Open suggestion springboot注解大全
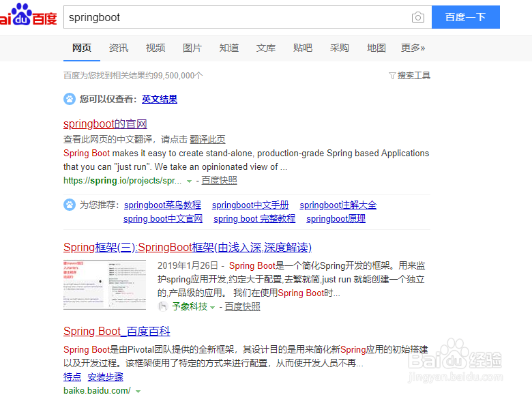 click(338, 205)
